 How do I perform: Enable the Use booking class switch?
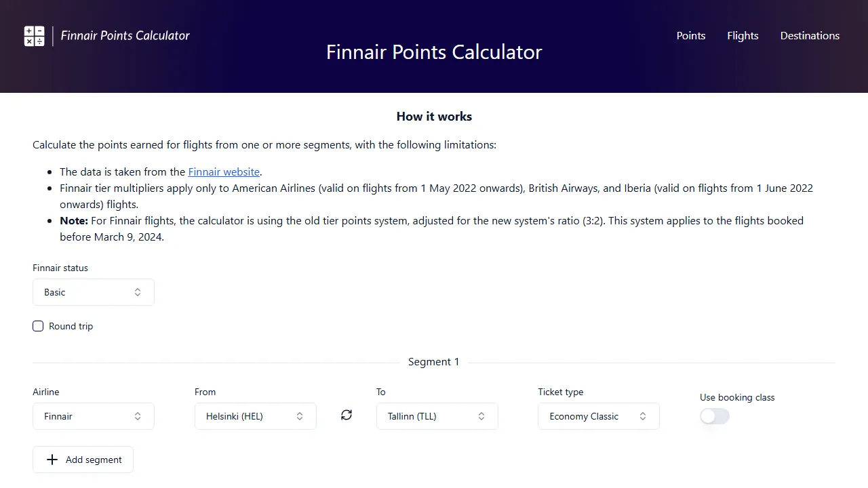pyautogui.click(x=714, y=416)
